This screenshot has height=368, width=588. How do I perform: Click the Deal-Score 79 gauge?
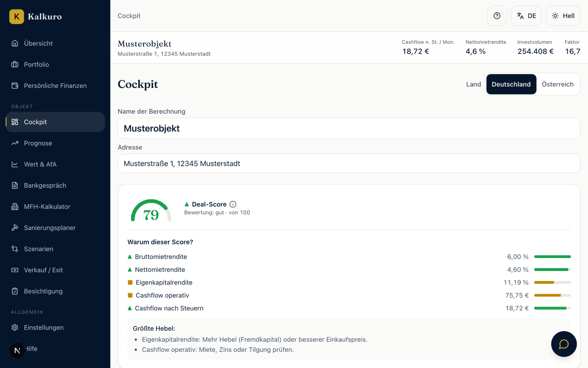151,211
